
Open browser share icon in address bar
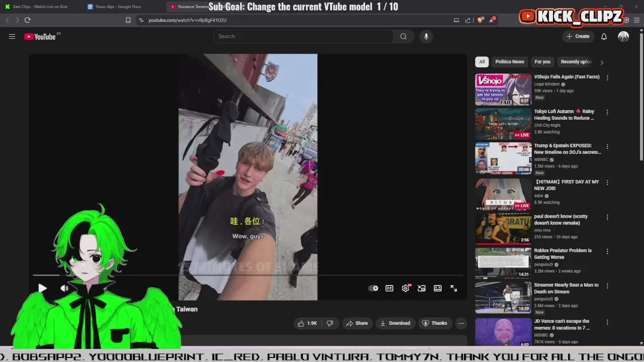point(468,20)
